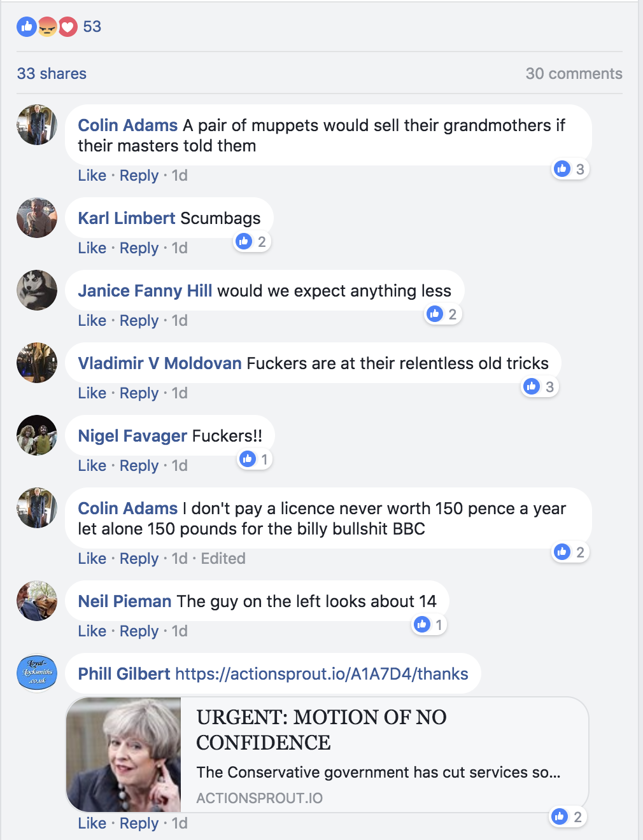
Task: Click Nigel Favager's avatar image
Action: [37, 435]
